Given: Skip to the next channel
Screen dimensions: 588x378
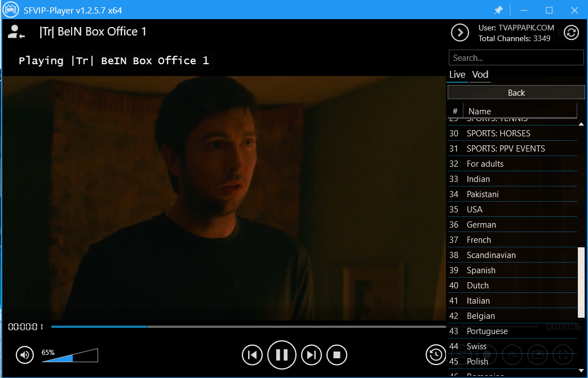Looking at the screenshot, I should (x=311, y=355).
